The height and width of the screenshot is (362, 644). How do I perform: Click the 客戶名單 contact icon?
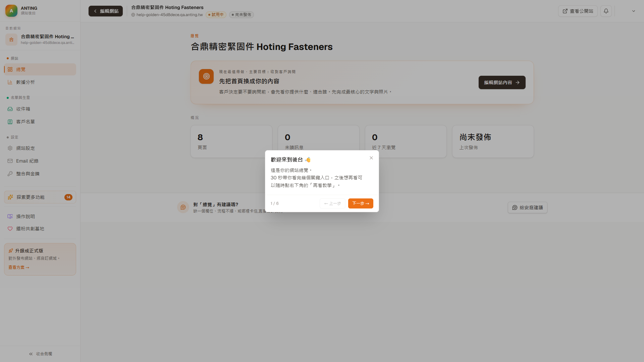click(10, 122)
